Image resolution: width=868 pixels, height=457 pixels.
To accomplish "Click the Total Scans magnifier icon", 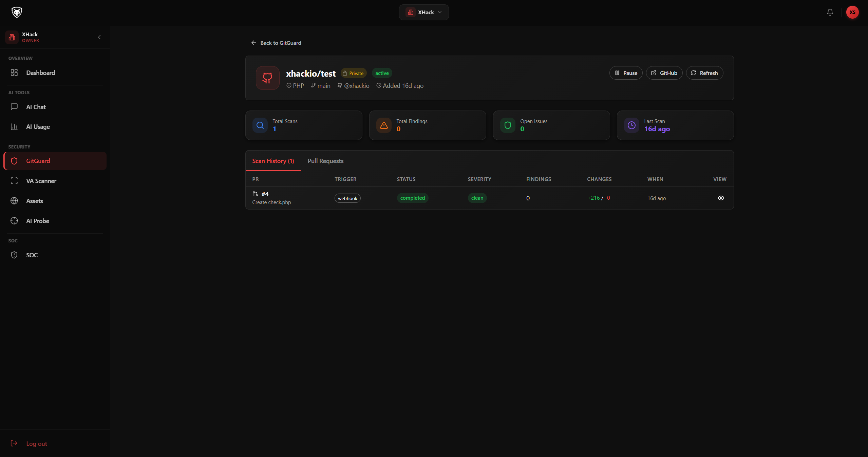I will 260,125.
